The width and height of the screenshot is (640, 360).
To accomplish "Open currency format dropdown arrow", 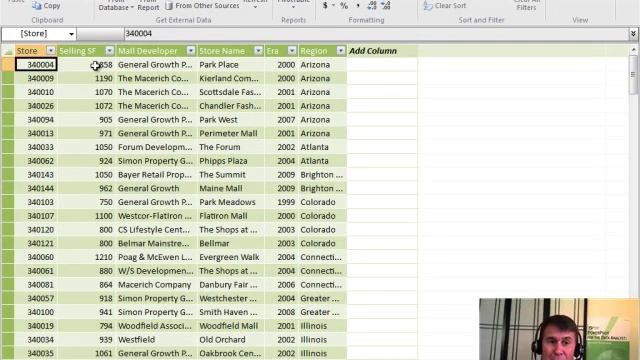I will coord(333,6).
